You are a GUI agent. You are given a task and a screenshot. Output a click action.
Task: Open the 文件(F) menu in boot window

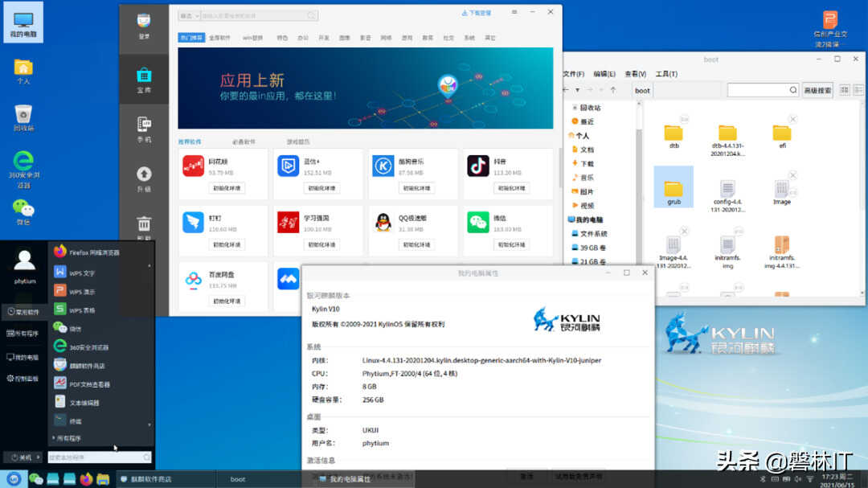pyautogui.click(x=574, y=74)
